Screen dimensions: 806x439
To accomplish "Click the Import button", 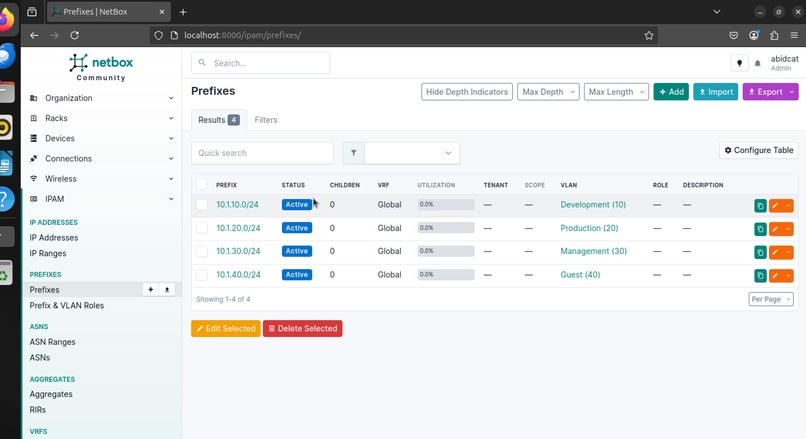I will tap(716, 92).
